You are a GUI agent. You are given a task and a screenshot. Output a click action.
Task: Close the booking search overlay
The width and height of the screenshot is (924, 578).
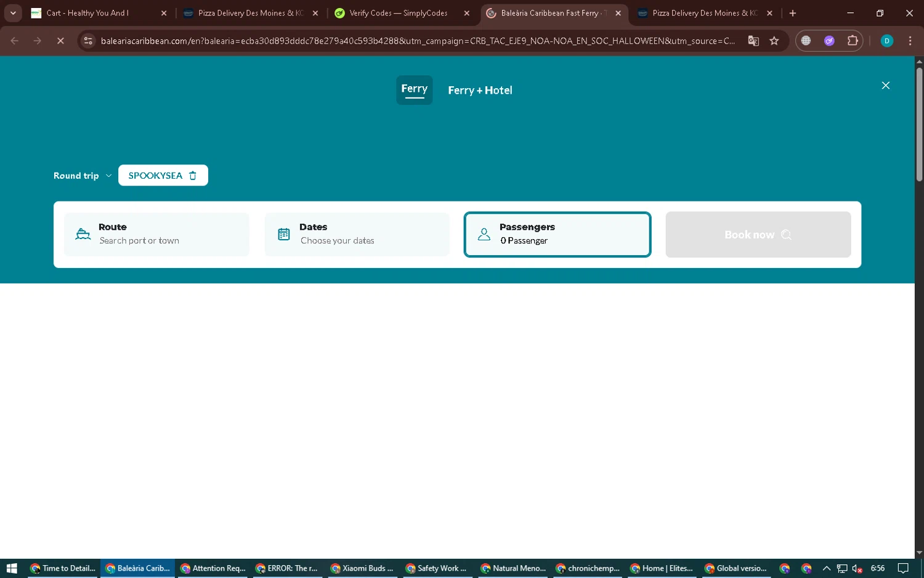tap(885, 86)
